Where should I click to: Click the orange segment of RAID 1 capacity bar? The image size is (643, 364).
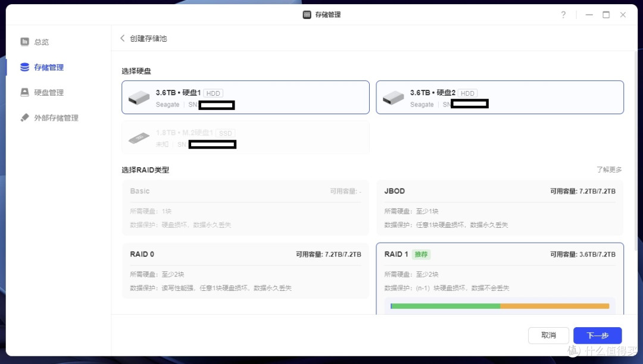tap(555, 306)
